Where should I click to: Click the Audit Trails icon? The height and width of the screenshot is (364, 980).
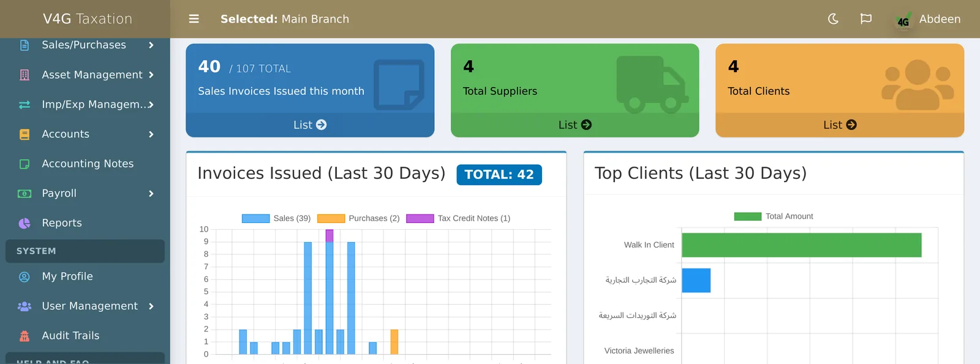[24, 336]
